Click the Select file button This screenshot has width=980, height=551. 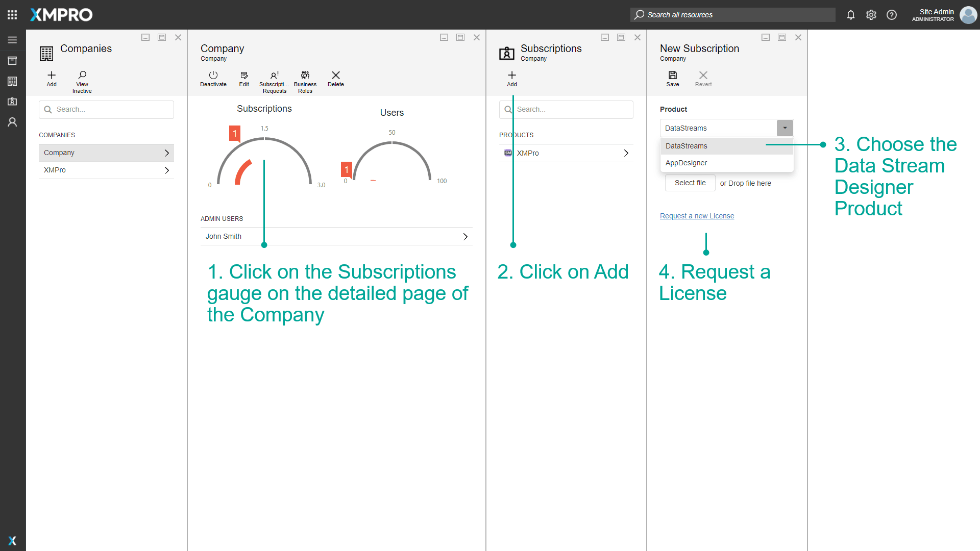click(x=690, y=183)
